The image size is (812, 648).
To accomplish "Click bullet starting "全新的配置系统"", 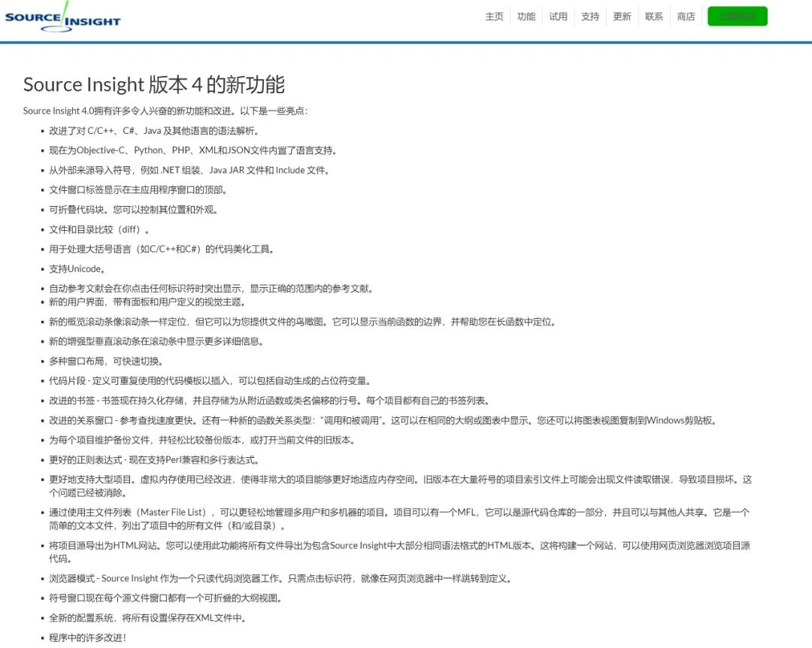I will 147,617.
